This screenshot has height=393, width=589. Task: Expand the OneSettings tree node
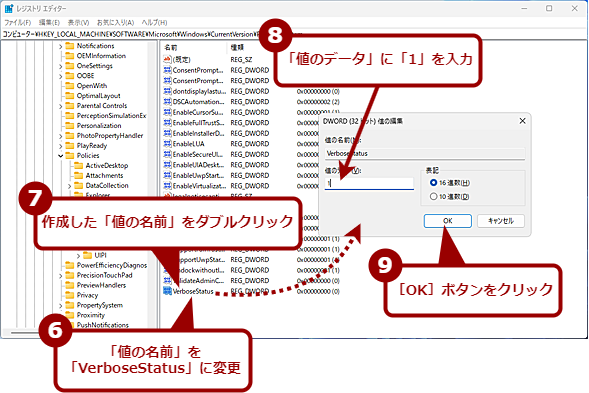(x=60, y=66)
